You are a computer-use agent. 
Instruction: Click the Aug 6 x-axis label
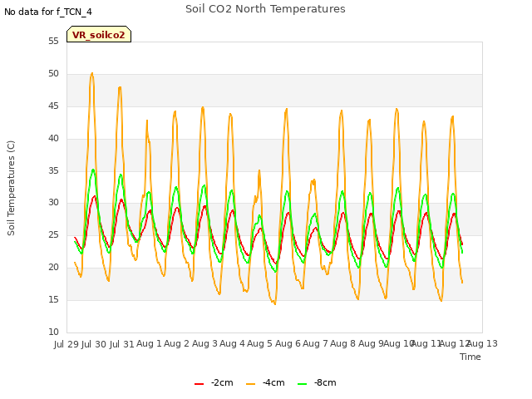(288, 343)
